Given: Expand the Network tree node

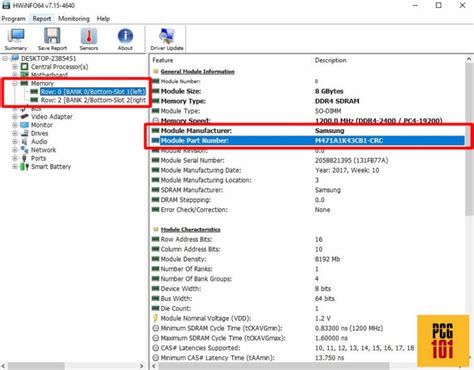Looking at the screenshot, I should click(x=15, y=150).
